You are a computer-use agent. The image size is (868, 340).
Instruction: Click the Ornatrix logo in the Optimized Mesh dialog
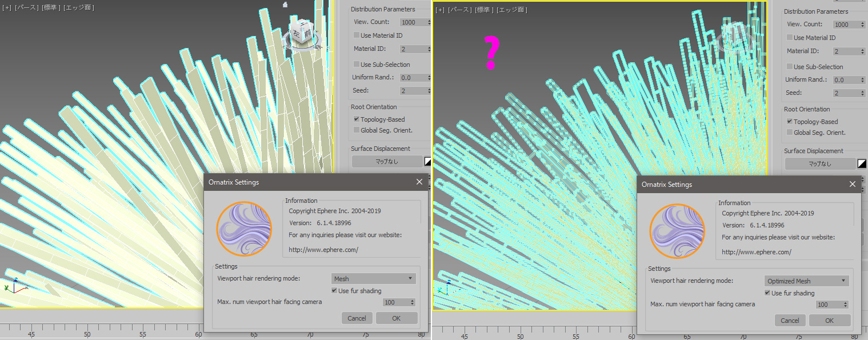pos(677,231)
